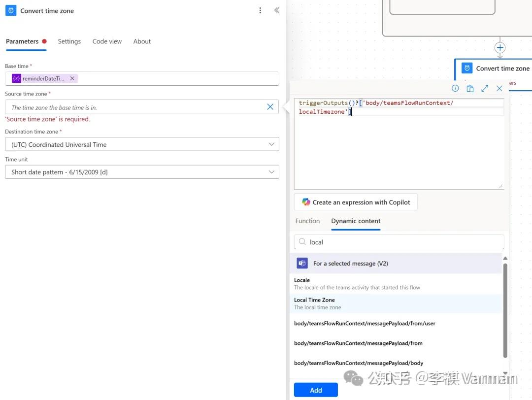Click the clock icon on the canvas card
The height and width of the screenshot is (400, 532).
[x=467, y=68]
